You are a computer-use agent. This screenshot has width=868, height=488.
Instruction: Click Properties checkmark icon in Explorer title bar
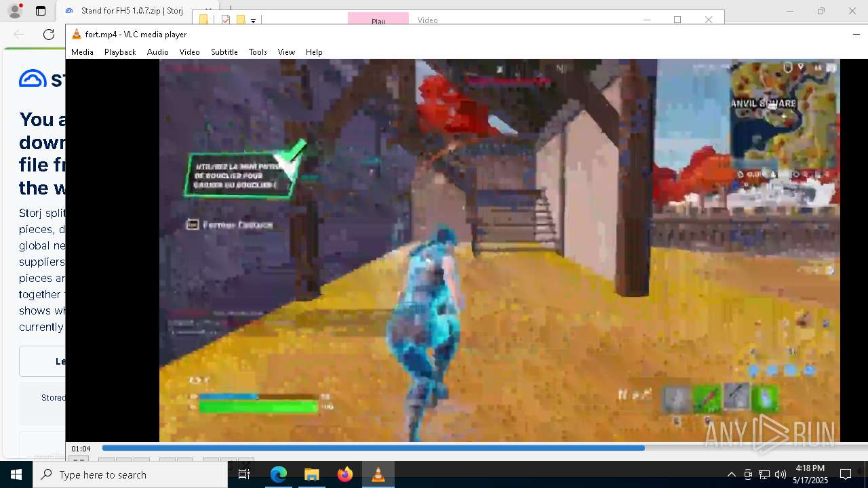tap(226, 20)
